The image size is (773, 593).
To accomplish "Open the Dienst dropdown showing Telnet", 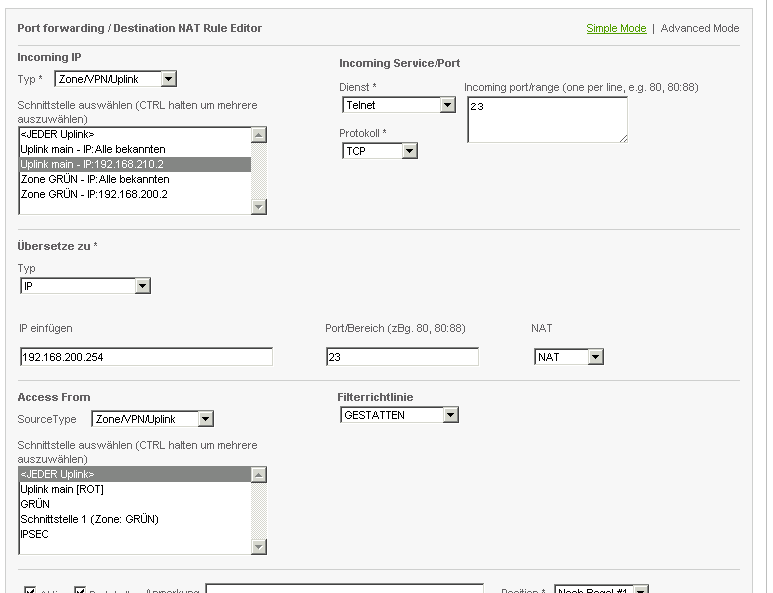I will point(398,105).
